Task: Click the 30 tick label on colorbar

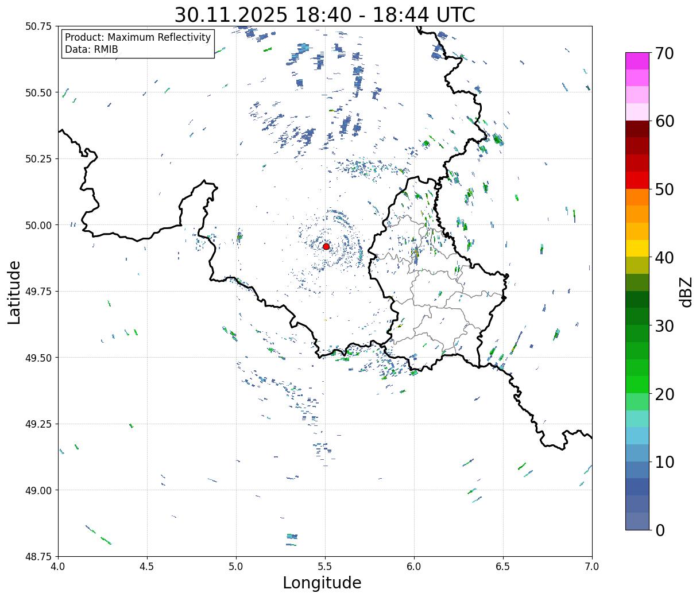Action: [664, 326]
